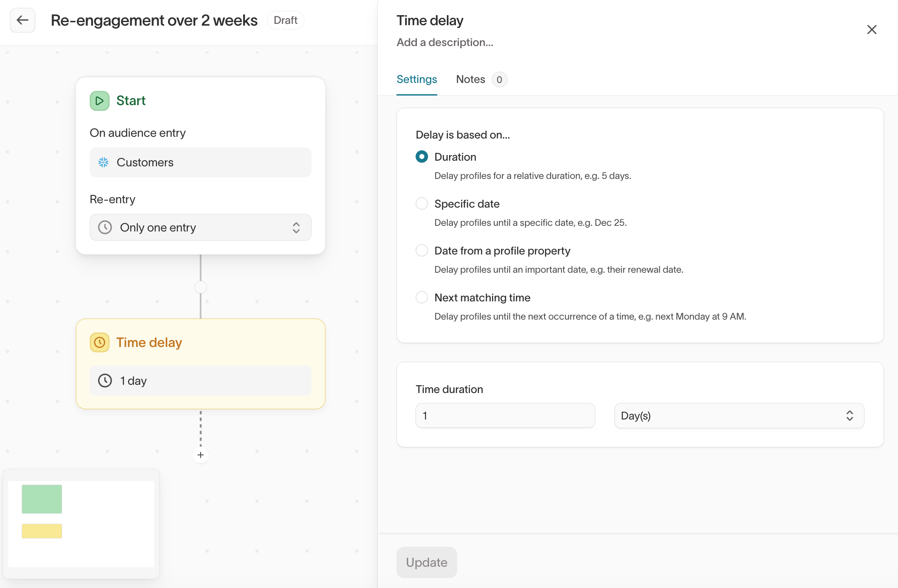Click the Customers snowflake icon
Viewport: 898px width, 588px height.
click(x=103, y=162)
